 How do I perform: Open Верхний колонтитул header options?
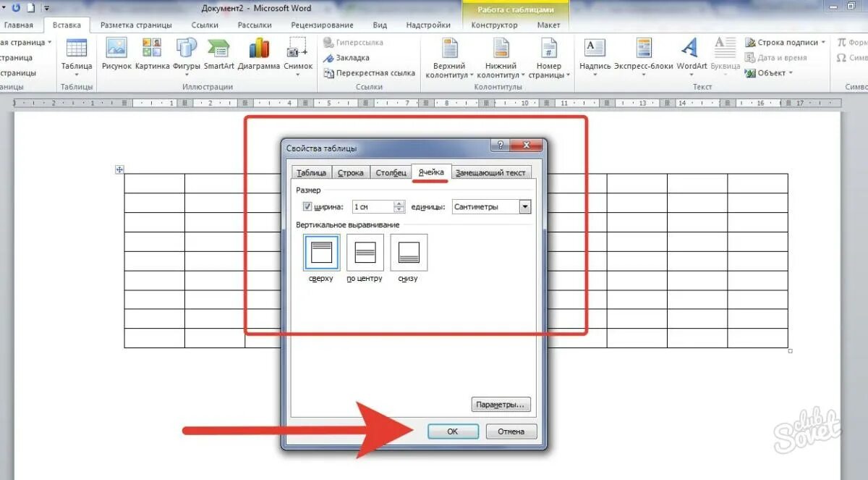pos(449,58)
